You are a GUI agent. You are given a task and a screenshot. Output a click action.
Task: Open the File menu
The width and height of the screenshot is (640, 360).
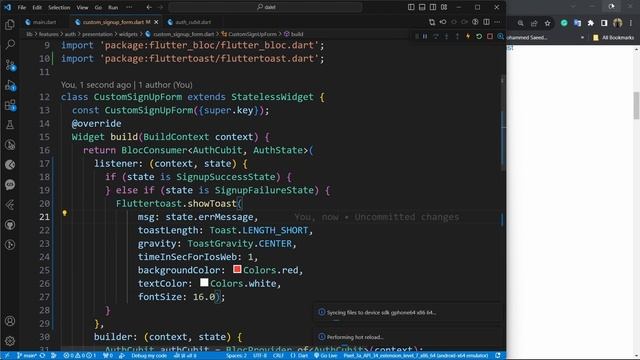[x=22, y=7]
